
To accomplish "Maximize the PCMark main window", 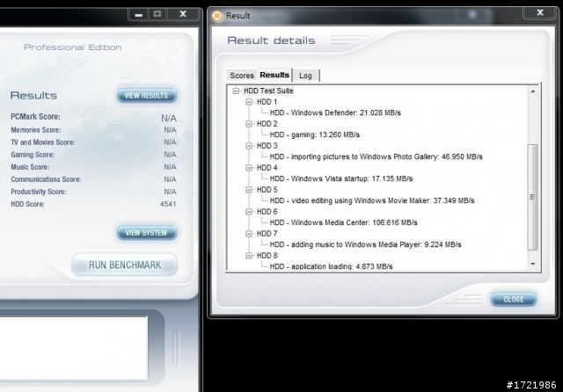I will point(157,14).
